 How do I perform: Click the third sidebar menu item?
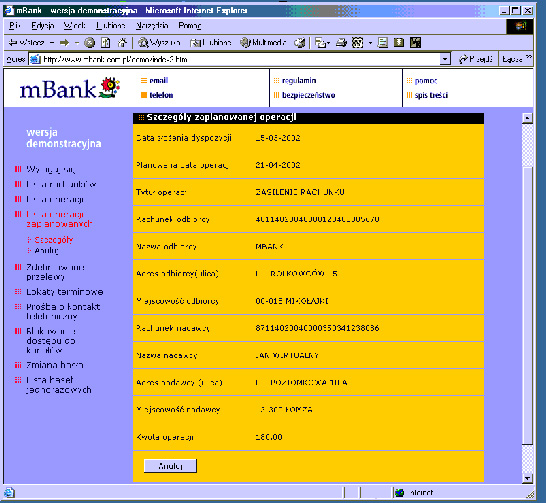[x=55, y=199]
